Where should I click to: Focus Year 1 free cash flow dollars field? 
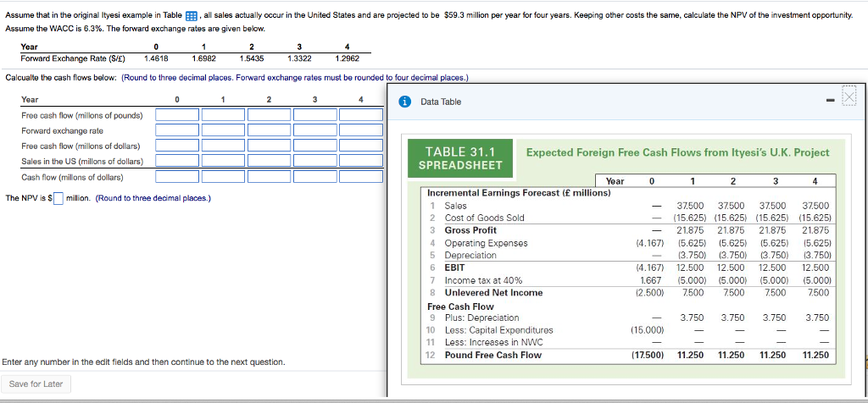(223, 146)
